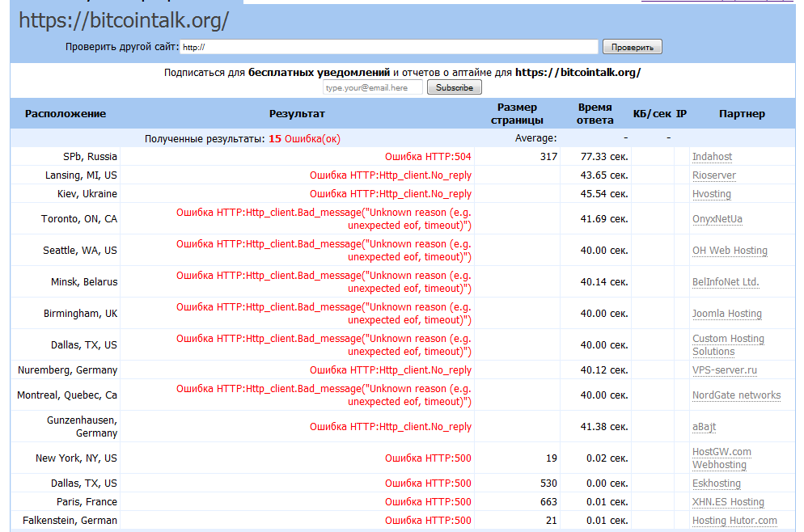Click the КБ/сек column header

(652, 114)
